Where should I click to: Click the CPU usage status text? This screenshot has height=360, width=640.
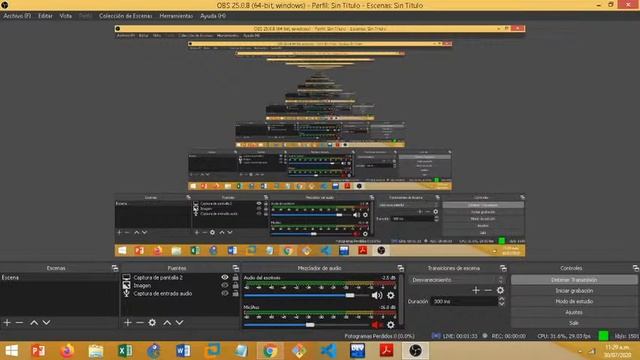coord(564,336)
